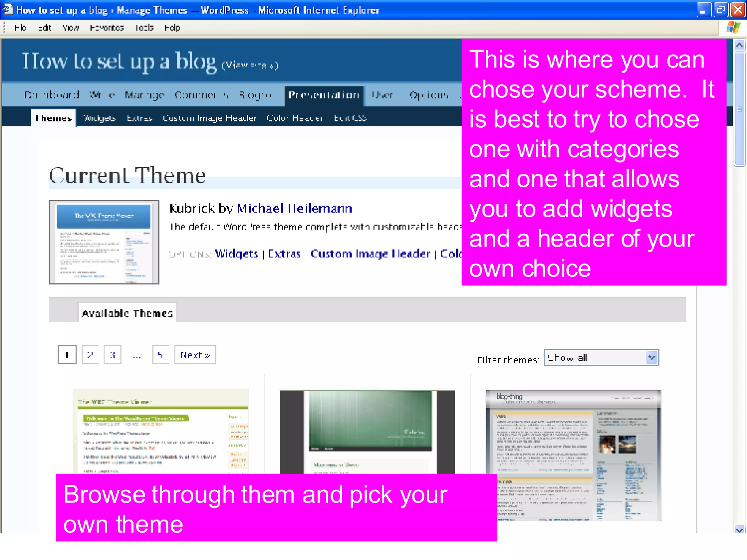Click the scrollbar down arrow

pos(739,529)
